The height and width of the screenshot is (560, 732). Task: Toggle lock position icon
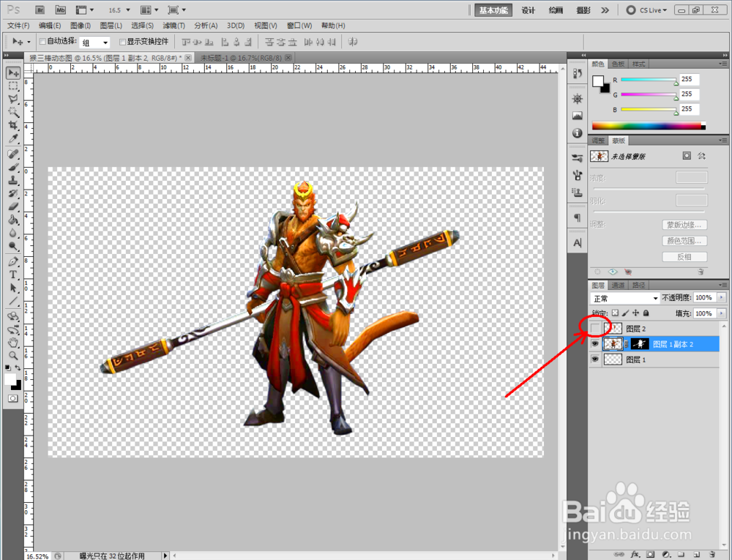click(635, 313)
